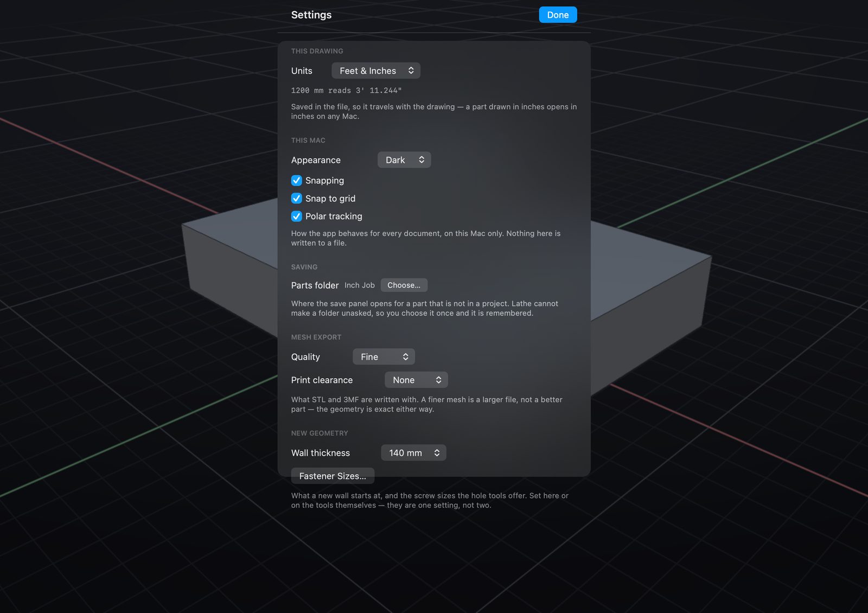
Task: Click the NEW GEOMETRY section header
Action: pyautogui.click(x=320, y=433)
